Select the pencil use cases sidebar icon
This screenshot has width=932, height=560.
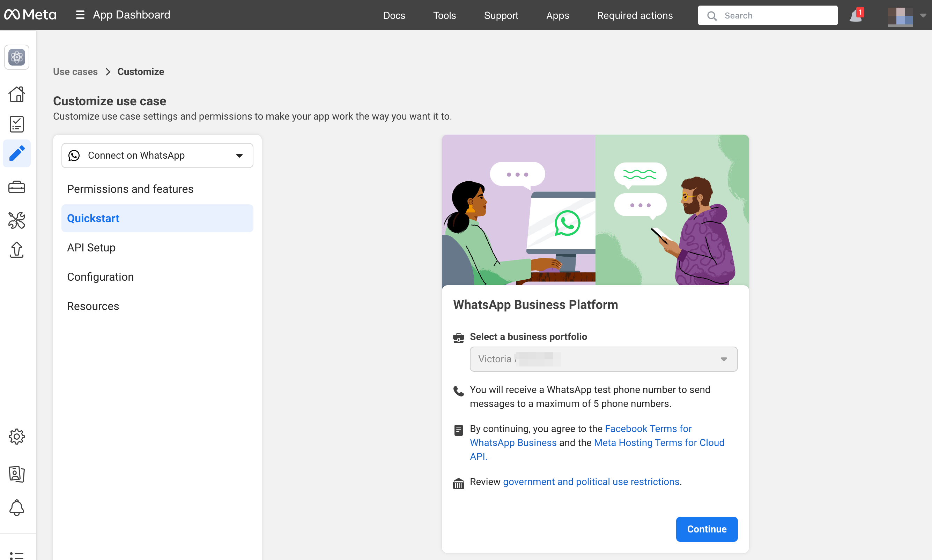click(17, 153)
